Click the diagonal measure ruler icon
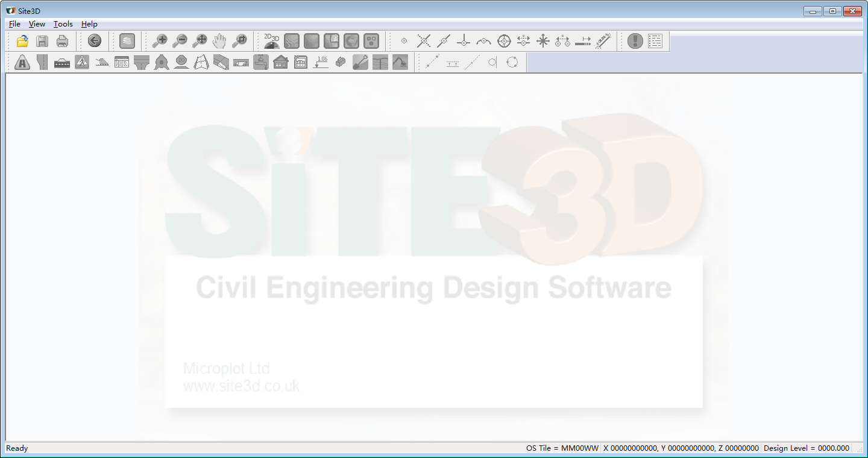 coord(603,41)
